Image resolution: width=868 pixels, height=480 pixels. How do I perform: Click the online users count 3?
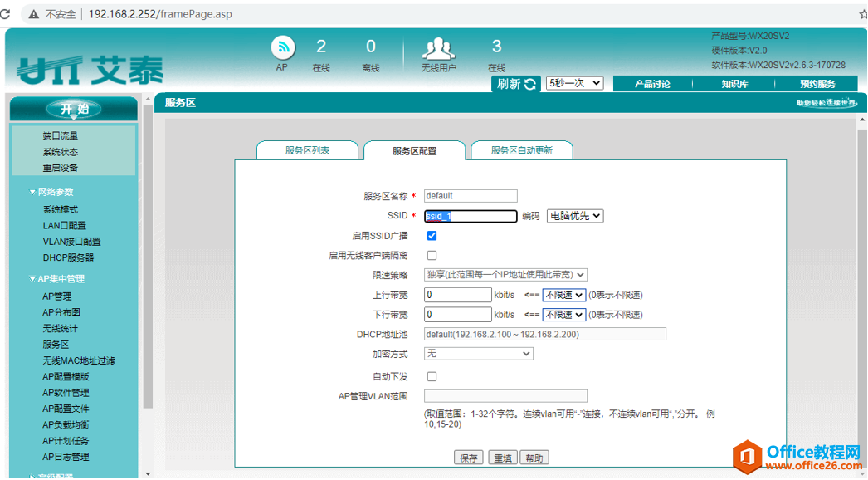(496, 47)
